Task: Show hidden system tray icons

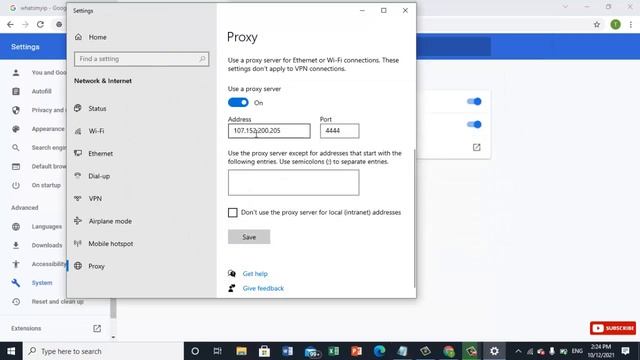Action: (518, 351)
